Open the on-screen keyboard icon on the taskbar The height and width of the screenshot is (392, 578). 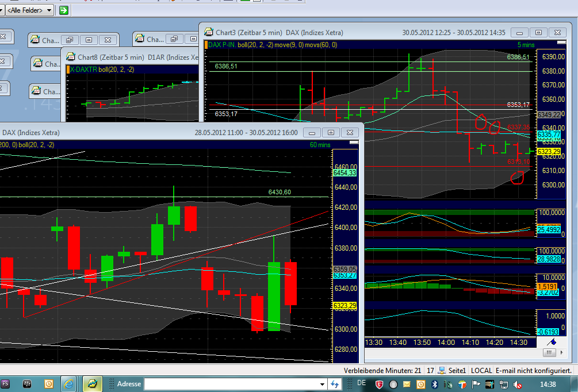pos(26,383)
